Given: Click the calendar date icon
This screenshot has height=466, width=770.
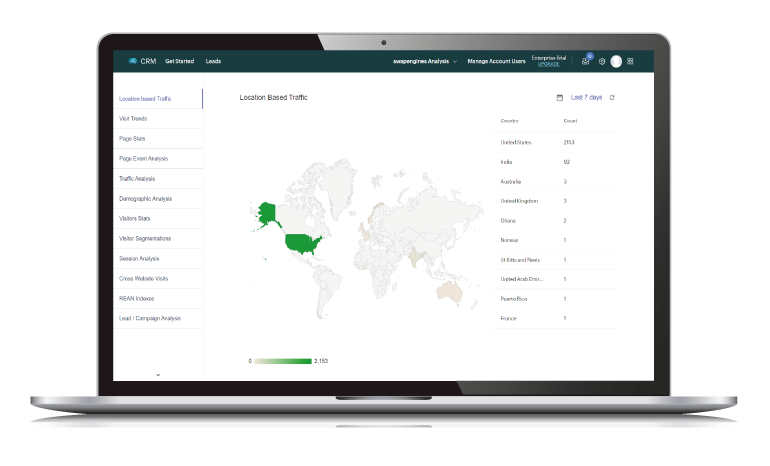Looking at the screenshot, I should coord(560,98).
